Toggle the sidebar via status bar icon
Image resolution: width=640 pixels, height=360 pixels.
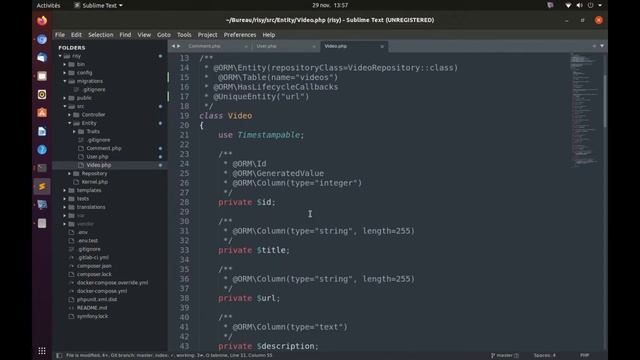[59, 356]
